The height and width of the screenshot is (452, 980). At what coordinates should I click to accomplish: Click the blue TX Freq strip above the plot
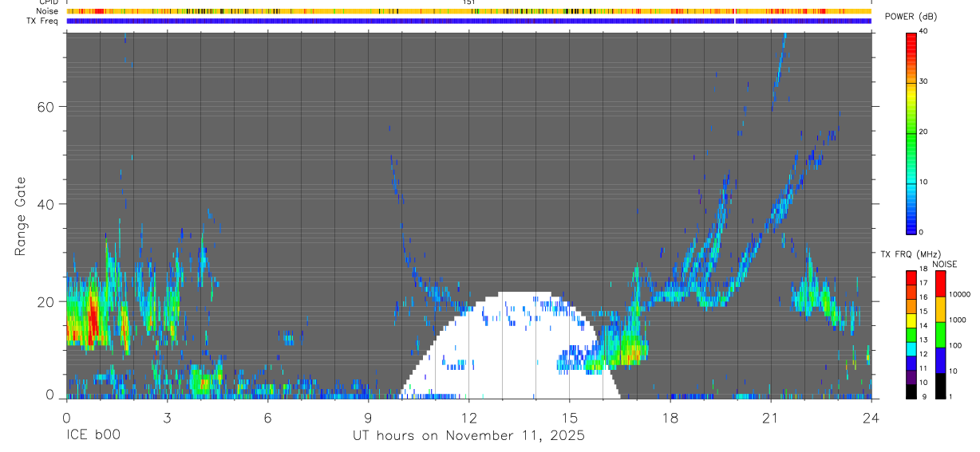pos(468,21)
